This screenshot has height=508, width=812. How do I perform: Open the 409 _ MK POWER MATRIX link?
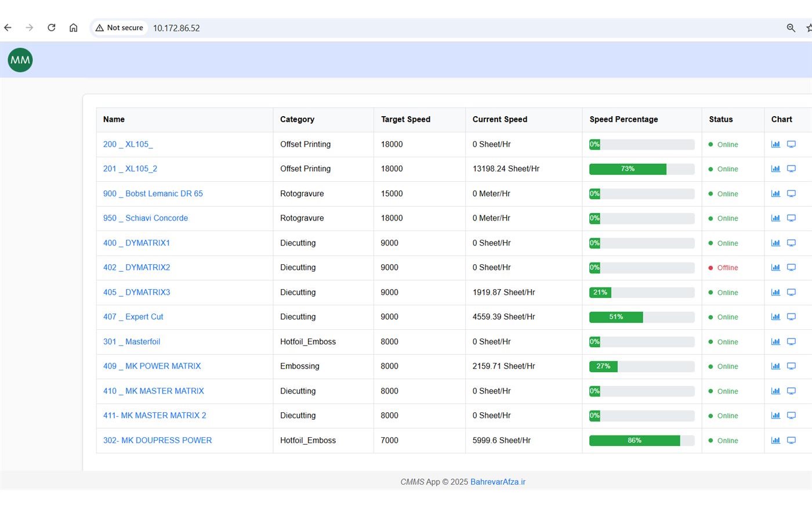pos(152,366)
